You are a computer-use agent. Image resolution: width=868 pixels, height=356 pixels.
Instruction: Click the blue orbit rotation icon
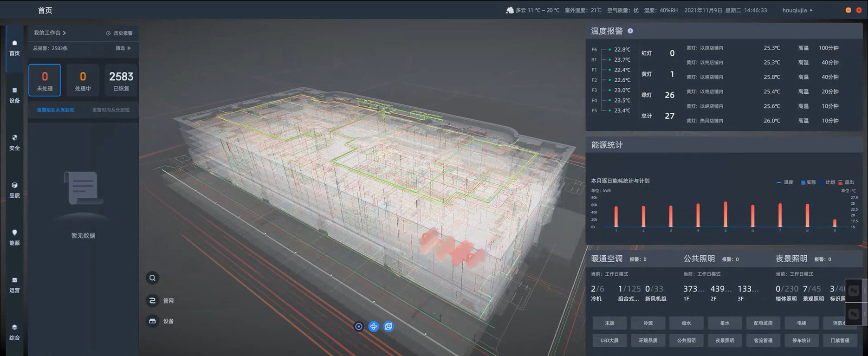pos(374,327)
